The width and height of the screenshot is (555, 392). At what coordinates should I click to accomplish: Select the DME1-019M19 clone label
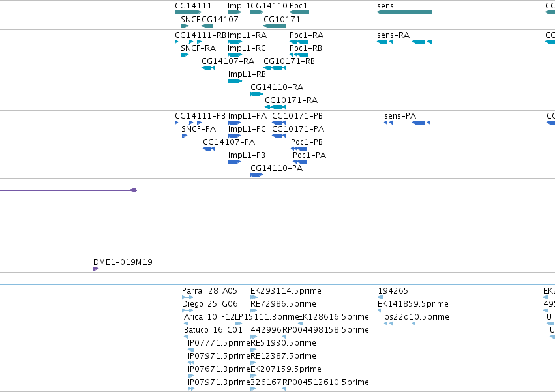(123, 262)
